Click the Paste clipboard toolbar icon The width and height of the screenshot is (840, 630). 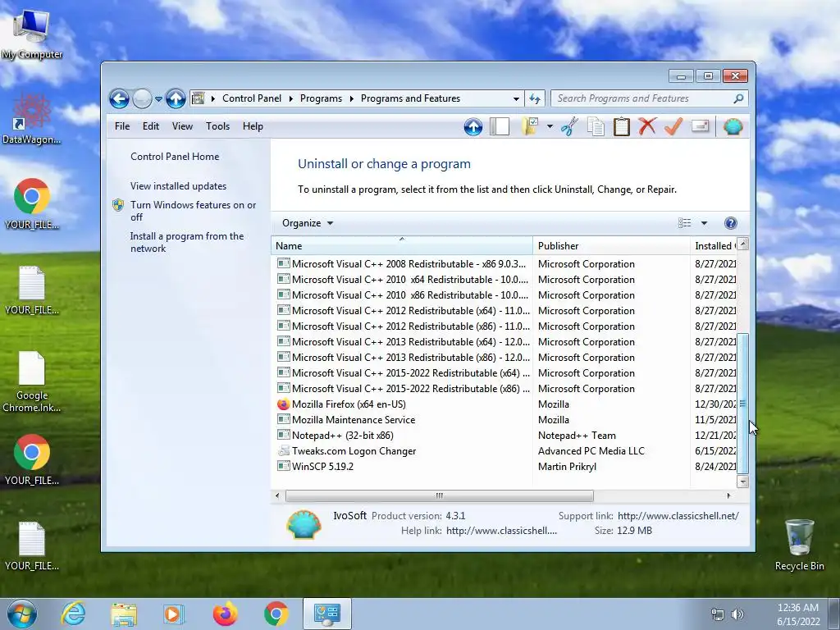point(622,127)
